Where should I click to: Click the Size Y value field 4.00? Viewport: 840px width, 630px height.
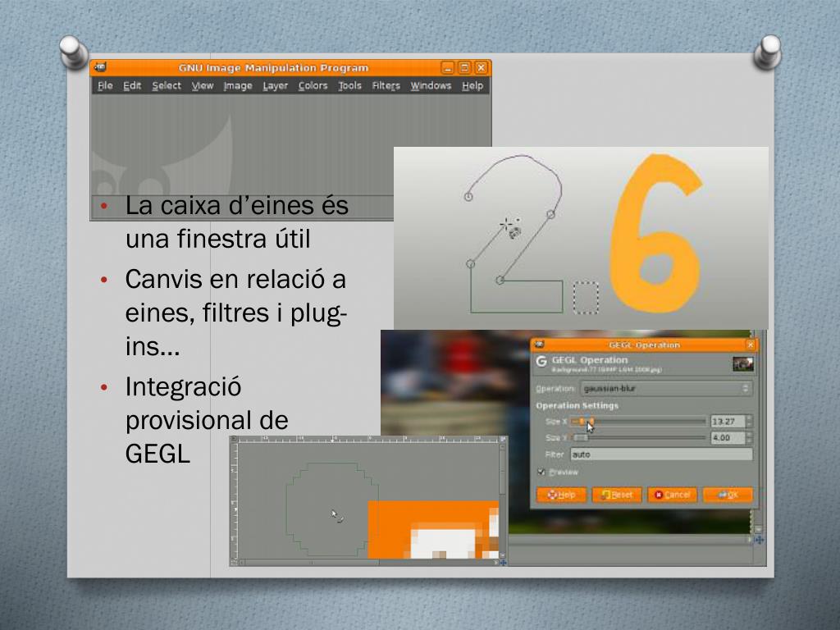727,438
